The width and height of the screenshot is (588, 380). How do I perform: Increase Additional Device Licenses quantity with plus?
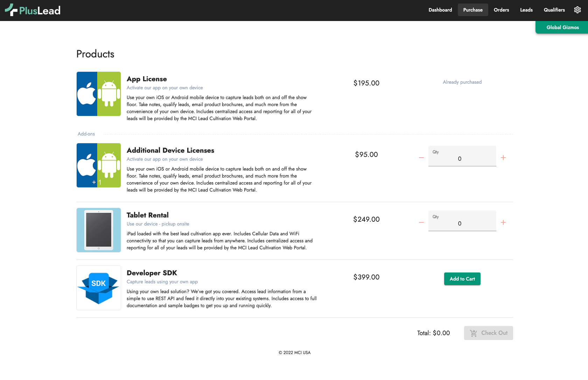pos(503,158)
